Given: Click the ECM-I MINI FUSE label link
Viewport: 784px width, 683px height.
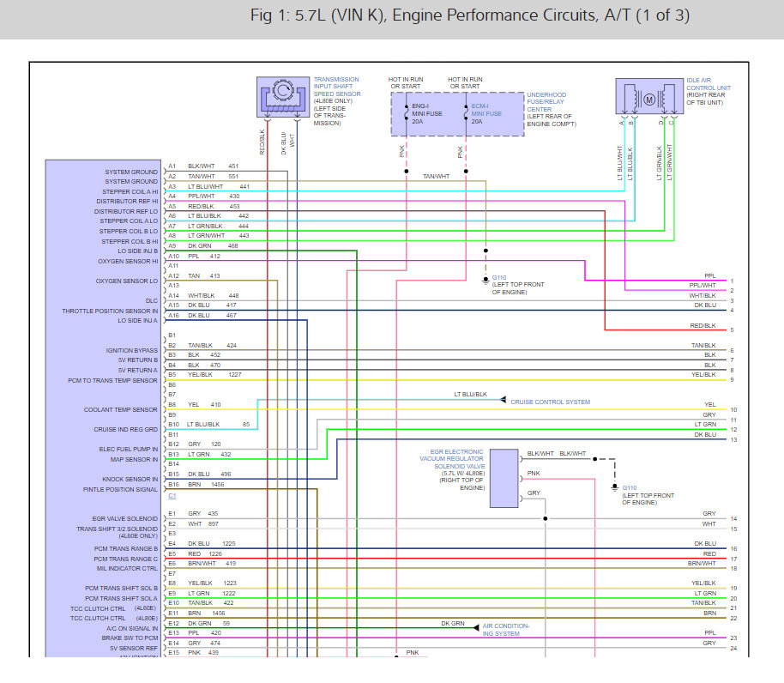Looking at the screenshot, I should [486, 110].
